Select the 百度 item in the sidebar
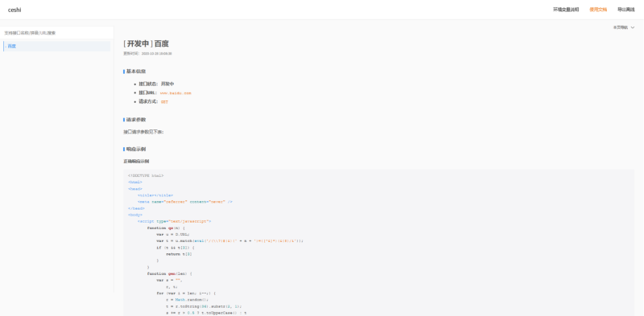This screenshot has height=316, width=644. (56, 47)
